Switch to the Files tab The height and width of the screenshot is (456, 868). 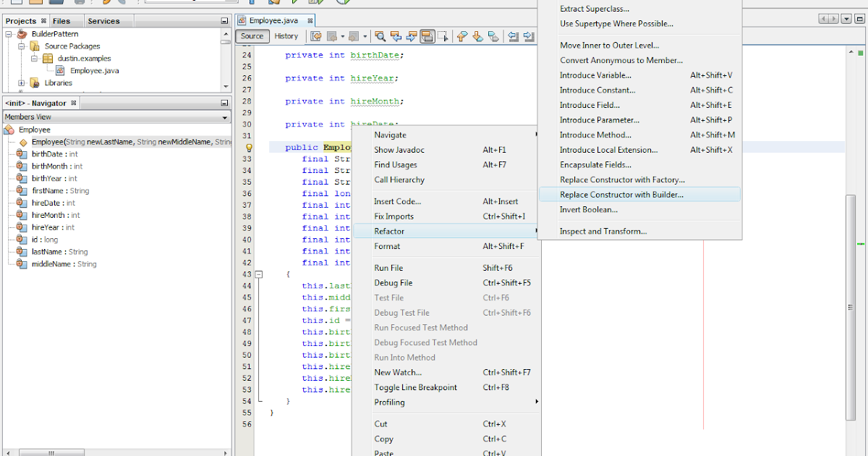pyautogui.click(x=61, y=20)
